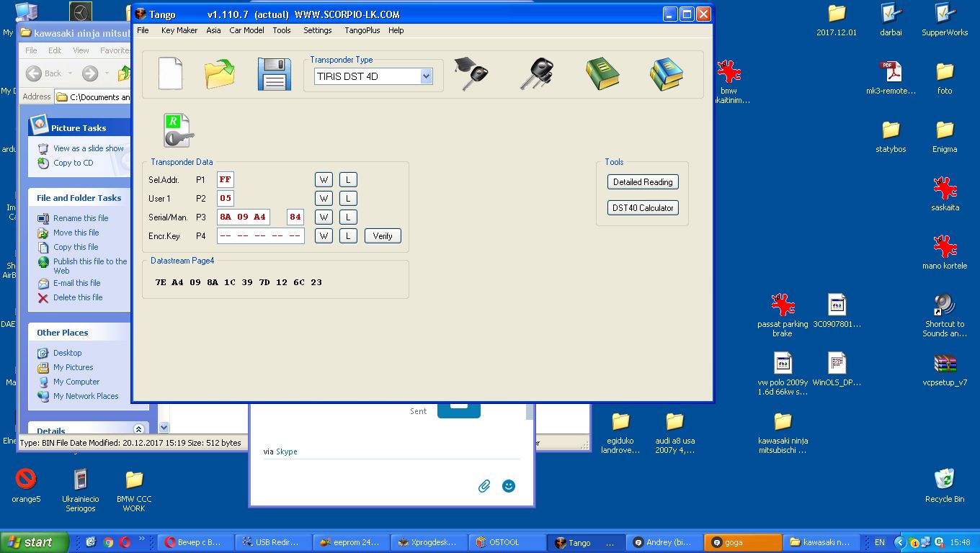Select the orange5 desktop icon

click(26, 485)
